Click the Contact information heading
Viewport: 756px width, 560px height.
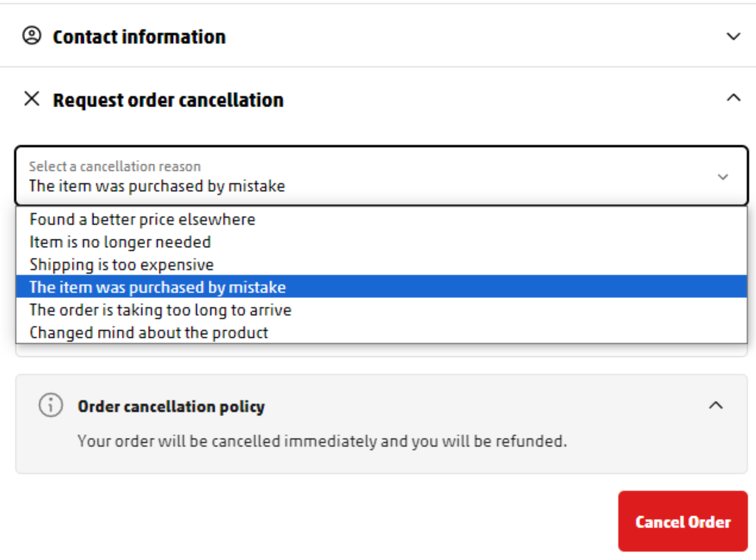(139, 37)
